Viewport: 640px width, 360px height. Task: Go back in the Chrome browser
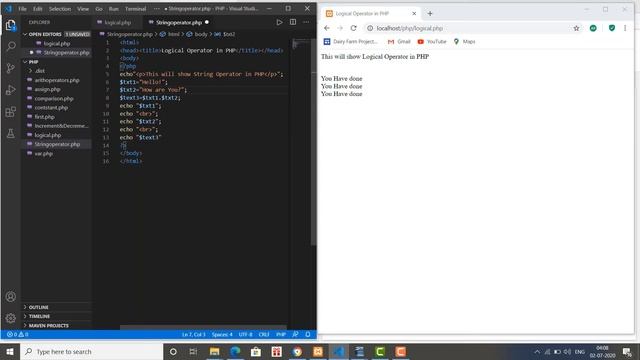[x=327, y=28]
